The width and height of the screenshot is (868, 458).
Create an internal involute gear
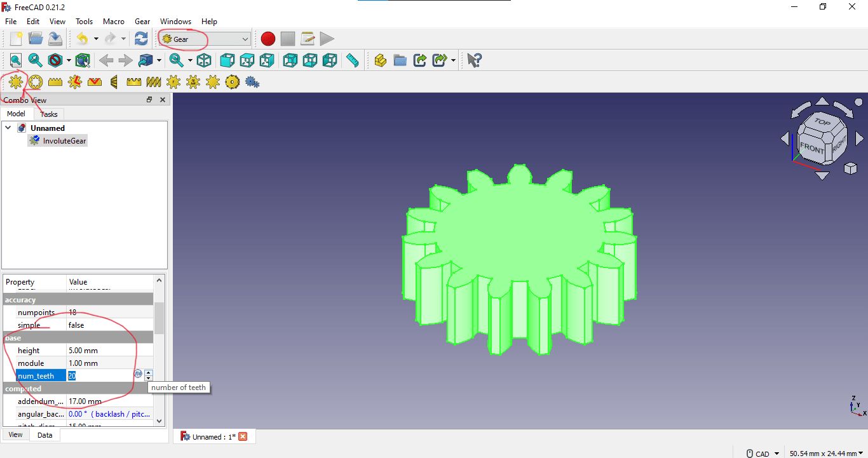pos(36,81)
